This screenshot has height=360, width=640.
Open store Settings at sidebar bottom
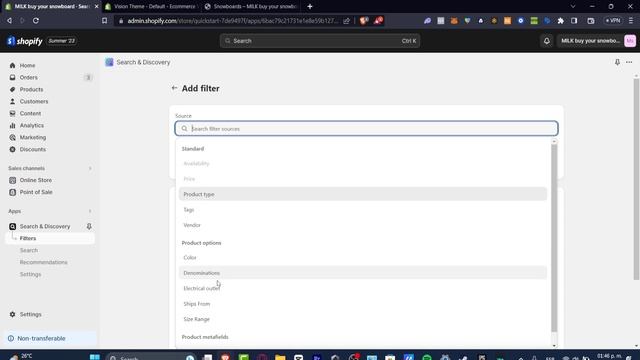tap(31, 314)
